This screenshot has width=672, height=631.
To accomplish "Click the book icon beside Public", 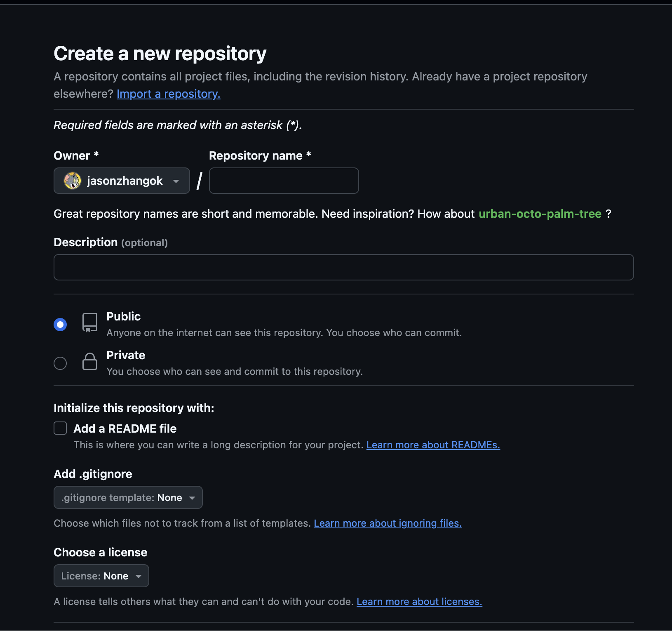I will (89, 323).
